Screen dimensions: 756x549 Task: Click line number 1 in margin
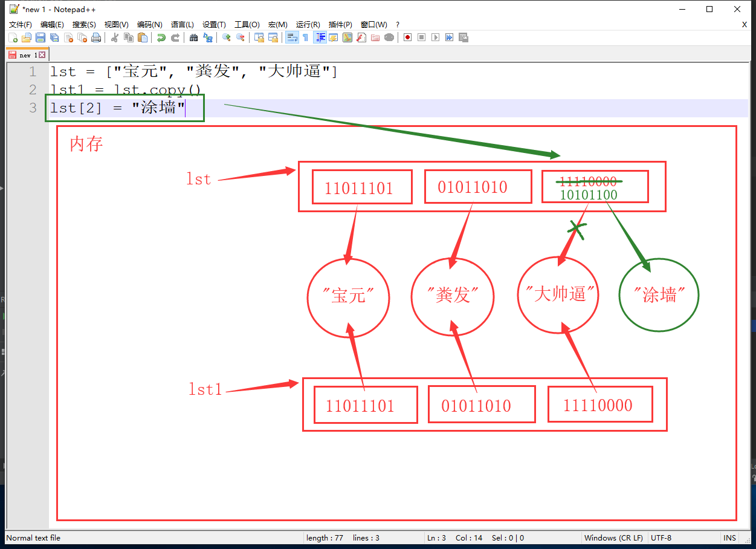tap(33, 72)
